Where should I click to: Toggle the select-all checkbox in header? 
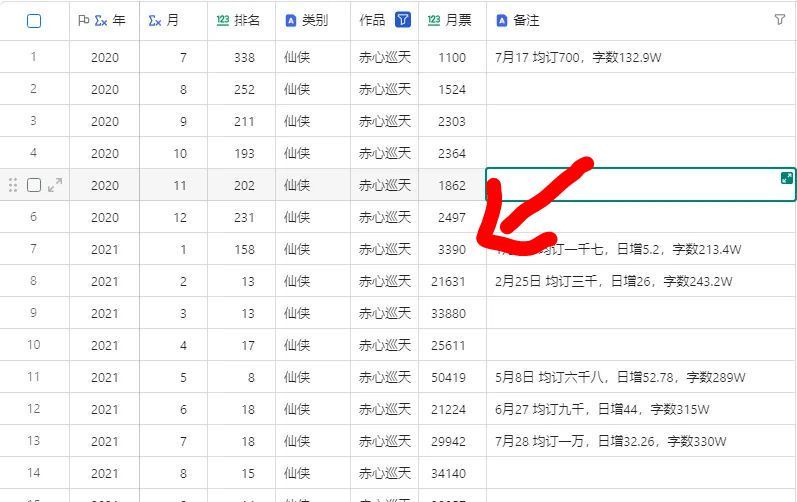click(34, 20)
